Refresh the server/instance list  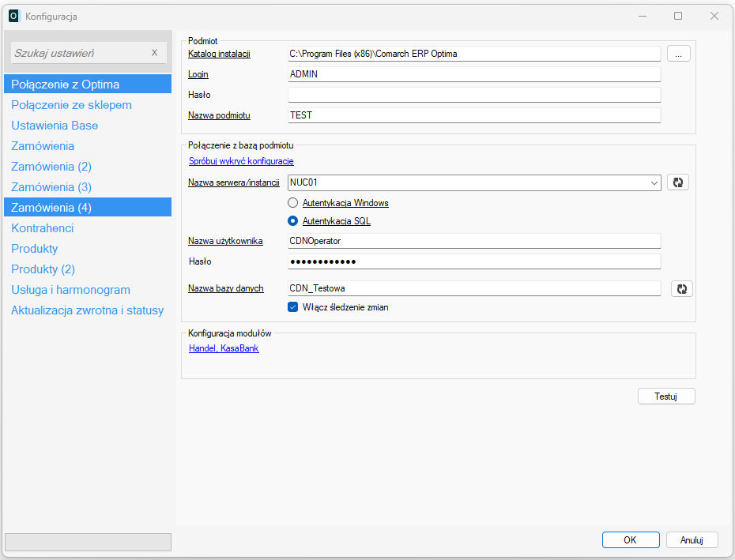coord(677,182)
